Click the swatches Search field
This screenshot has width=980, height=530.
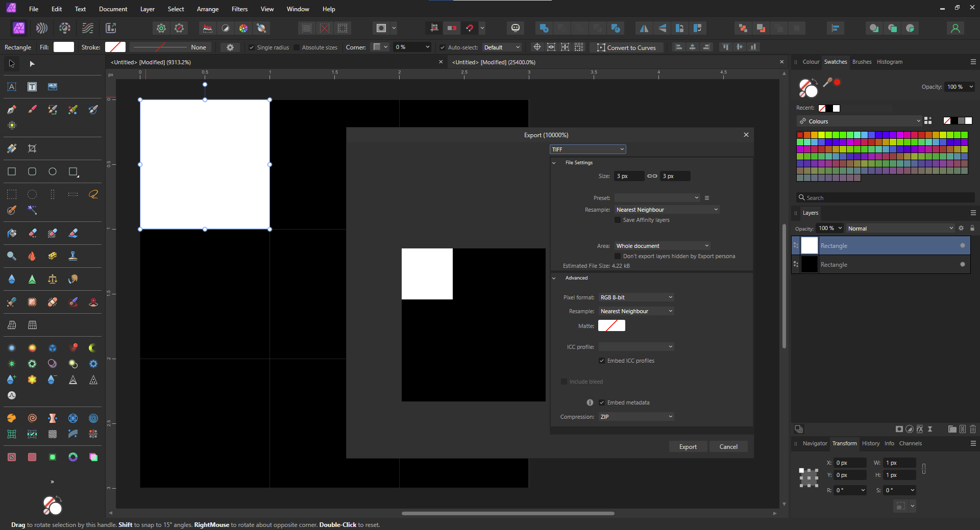(x=885, y=197)
